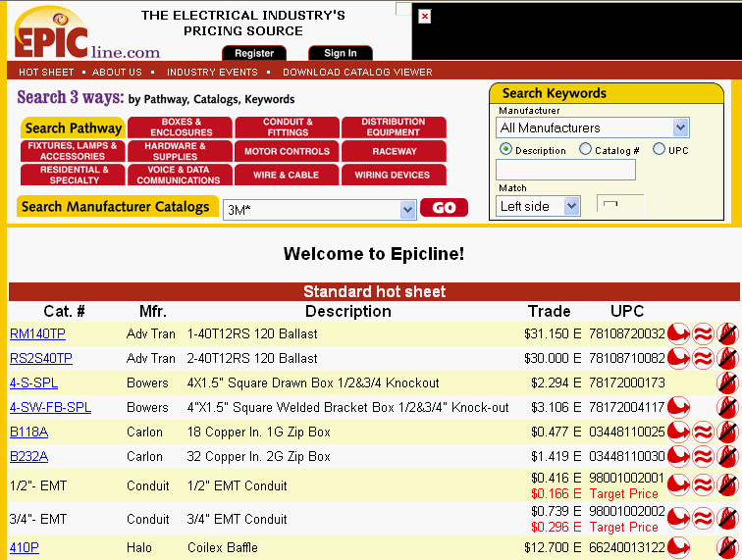The height and width of the screenshot is (560, 742).
Task: Choose Boxes & Enclosures pathway
Action: 181,127
